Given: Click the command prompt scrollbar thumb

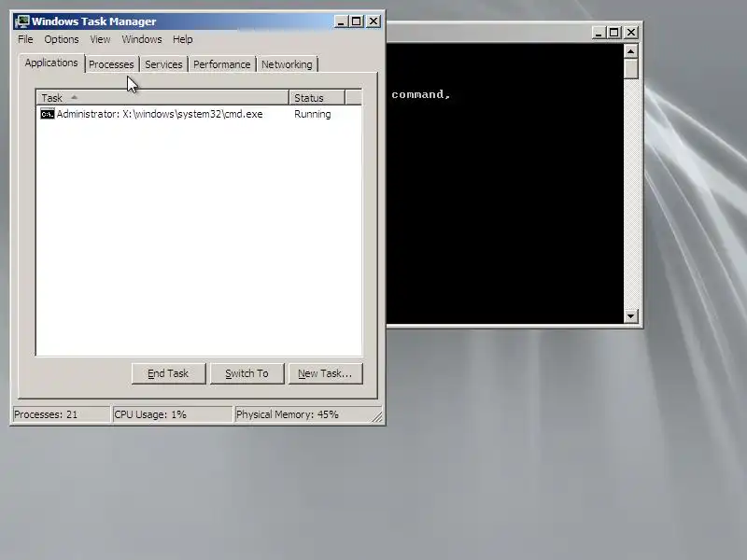Looking at the screenshot, I should (631, 69).
